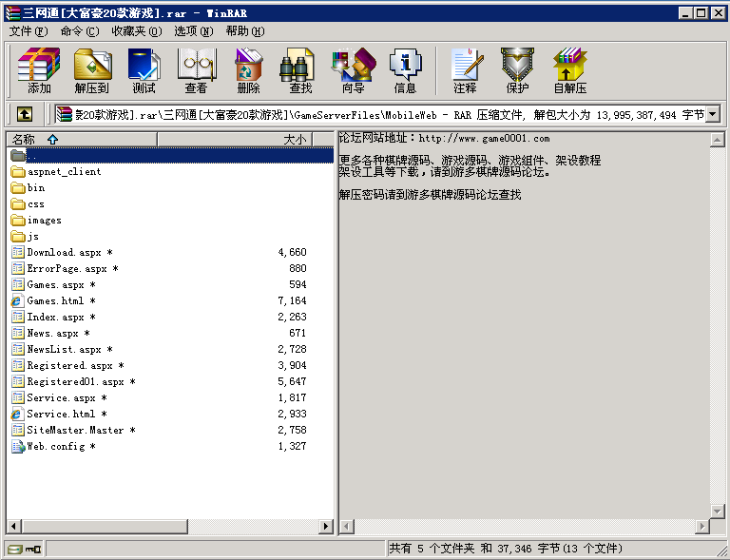Image resolution: width=730 pixels, height=560 pixels.
Task: Click the 自解压 (SFX) toolbar icon
Action: coord(569,71)
